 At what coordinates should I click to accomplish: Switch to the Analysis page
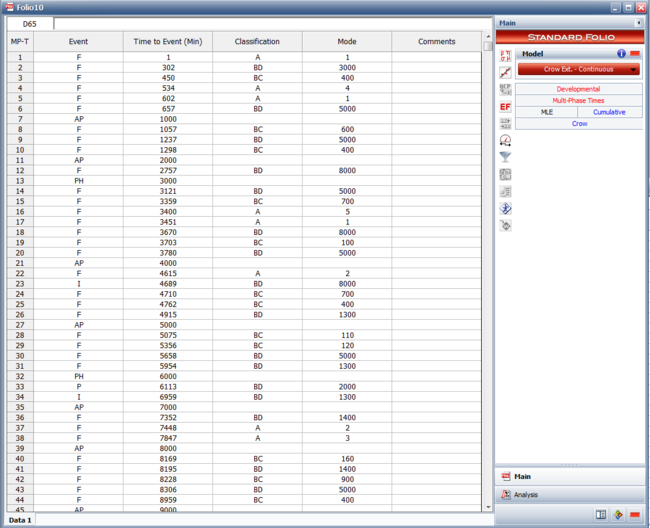point(526,494)
